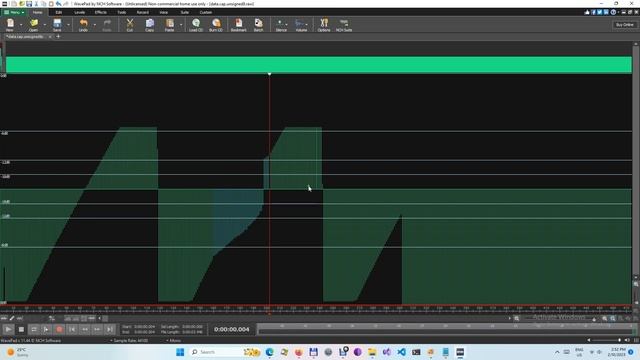The height and width of the screenshot is (360, 640).
Task: Expand the Save button dropdown arrow
Action: [68, 24]
